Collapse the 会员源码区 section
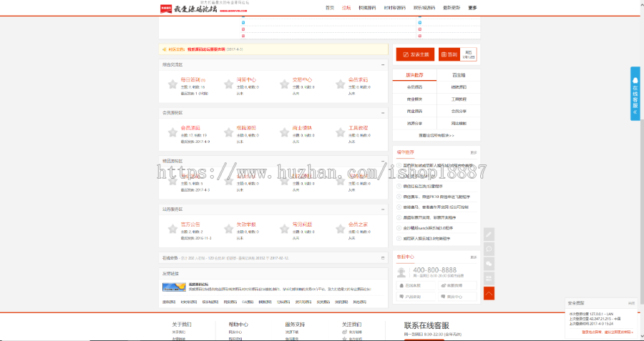 [x=383, y=113]
